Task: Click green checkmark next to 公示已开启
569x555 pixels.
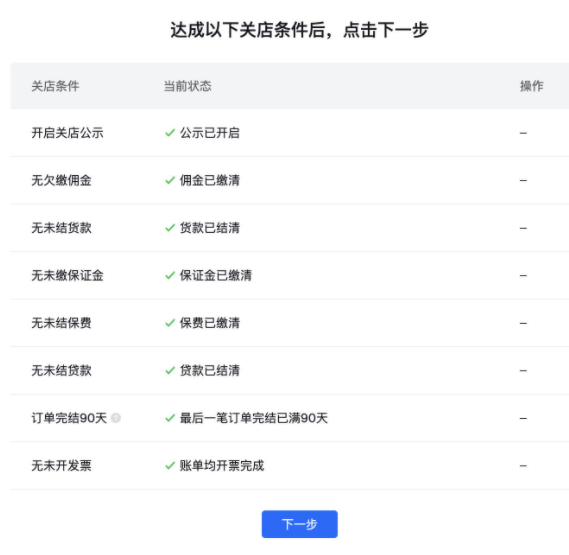Action: coord(170,133)
